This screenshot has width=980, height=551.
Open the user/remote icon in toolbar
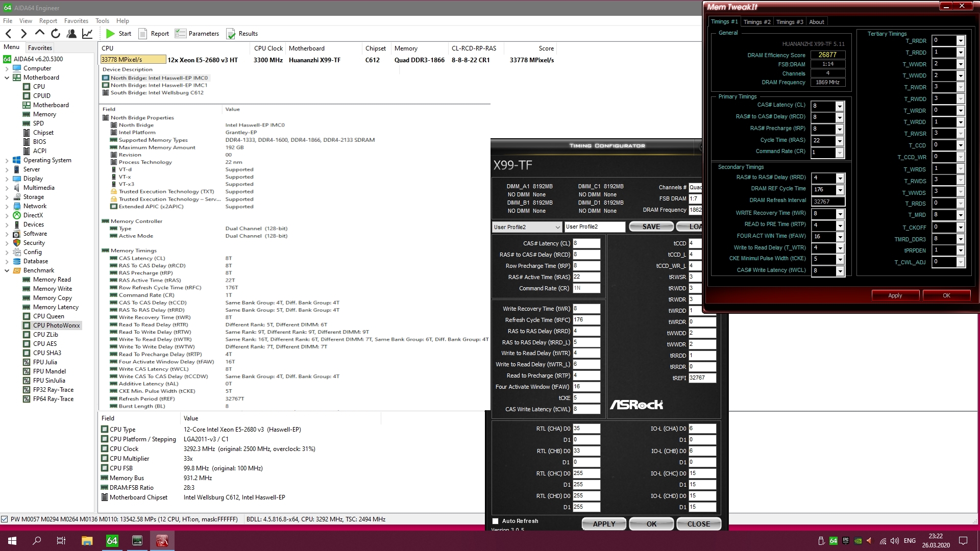tap(71, 34)
